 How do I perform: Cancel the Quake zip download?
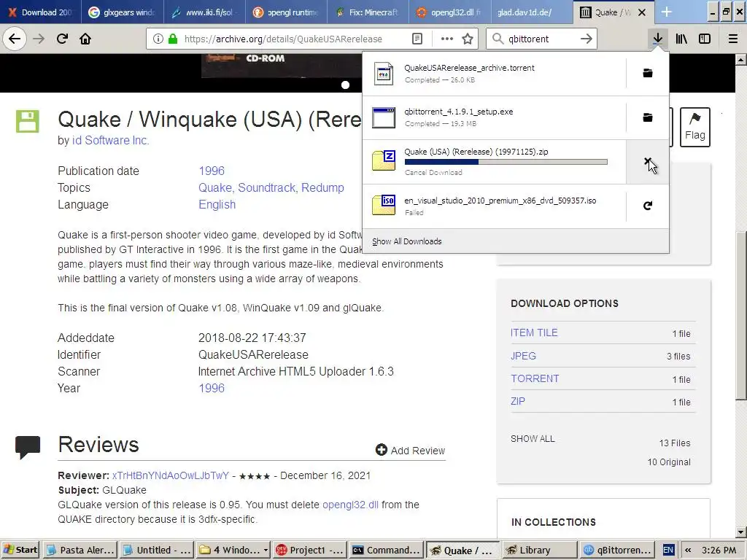[x=648, y=162]
